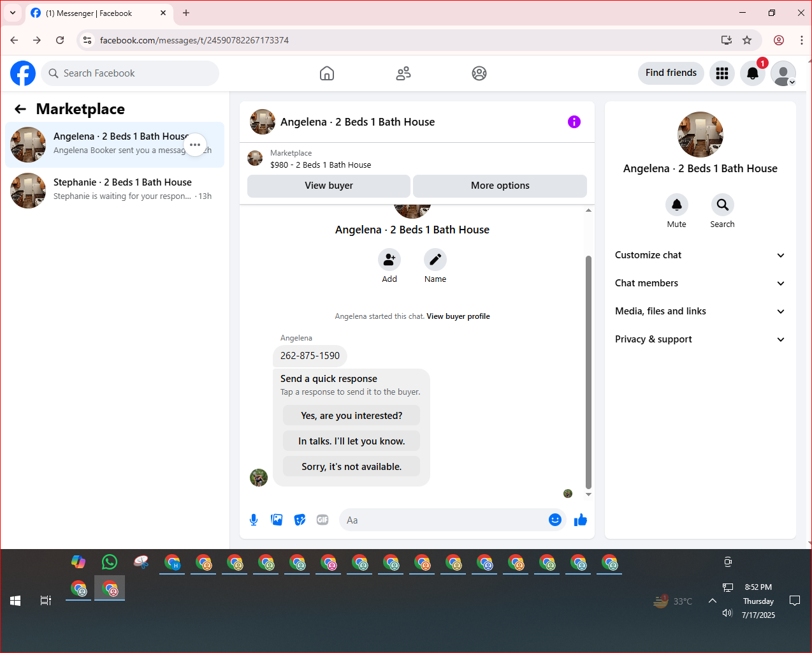Attach a photo file
812x653 pixels.
[277, 520]
